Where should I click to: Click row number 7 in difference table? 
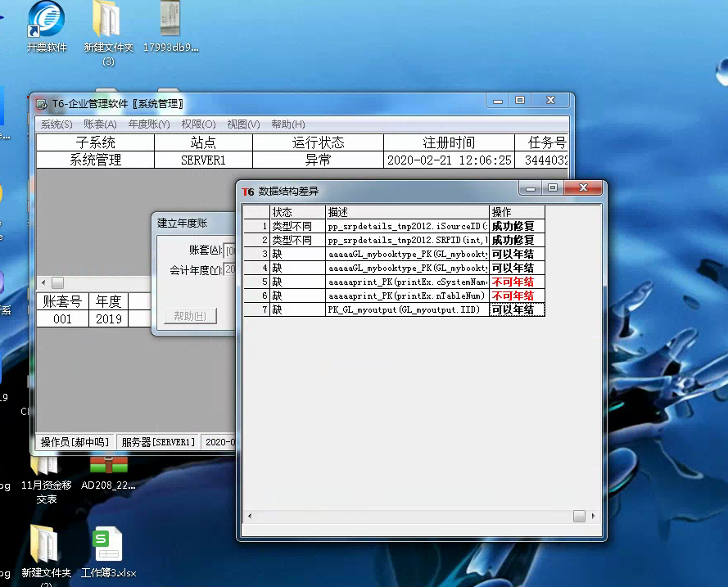(257, 310)
